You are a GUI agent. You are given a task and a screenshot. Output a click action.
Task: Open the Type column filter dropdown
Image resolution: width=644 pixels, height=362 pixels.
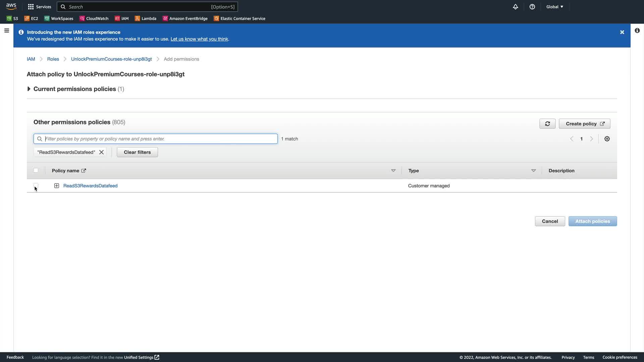point(533,171)
